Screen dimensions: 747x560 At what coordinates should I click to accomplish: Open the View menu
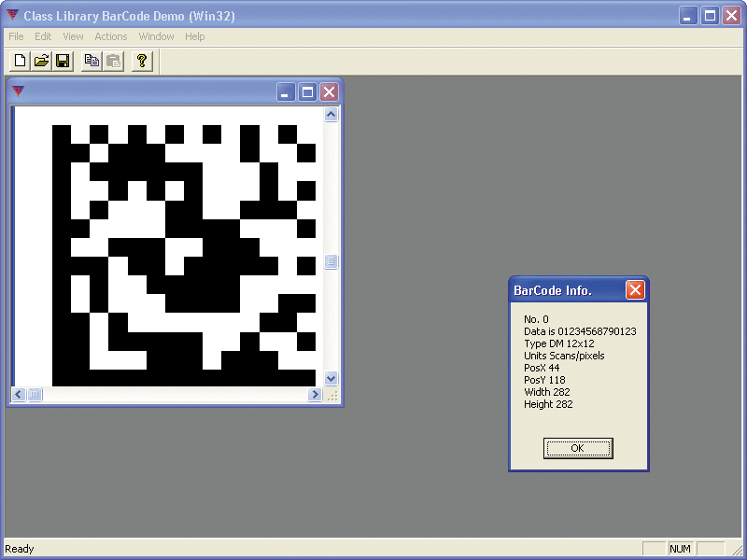72,36
